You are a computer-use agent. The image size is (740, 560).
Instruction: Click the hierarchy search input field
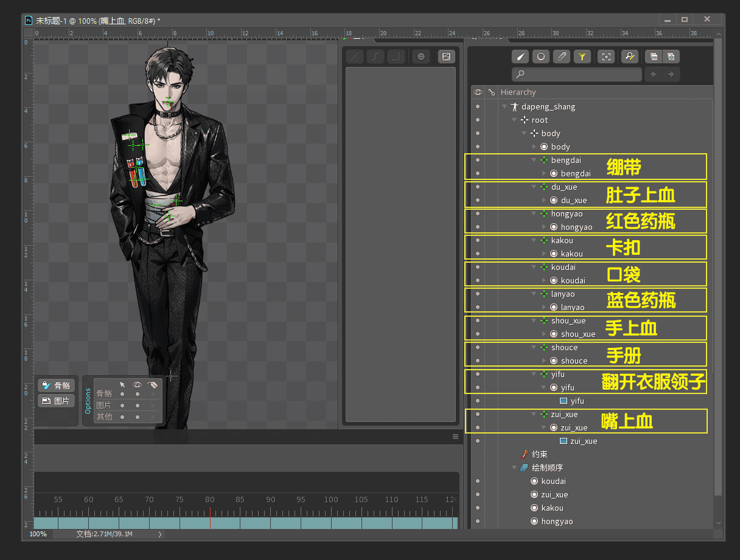click(x=577, y=74)
